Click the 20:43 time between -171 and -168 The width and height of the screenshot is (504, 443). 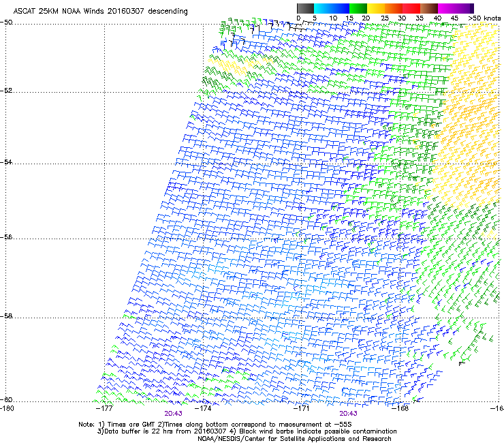click(349, 414)
